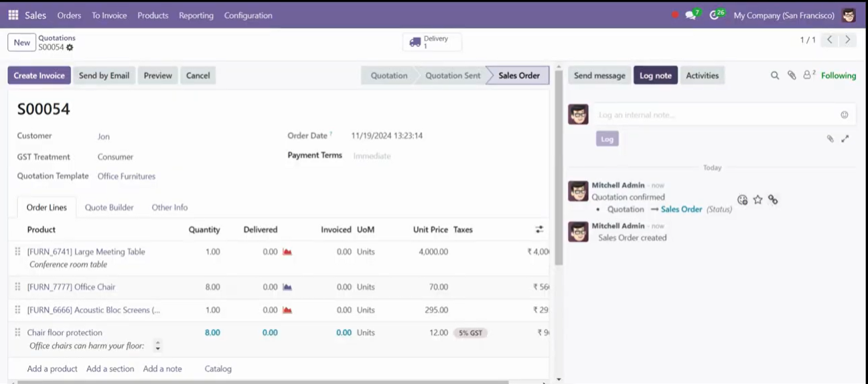Click the Log submit button
This screenshot has height=384, width=868.
coord(607,139)
